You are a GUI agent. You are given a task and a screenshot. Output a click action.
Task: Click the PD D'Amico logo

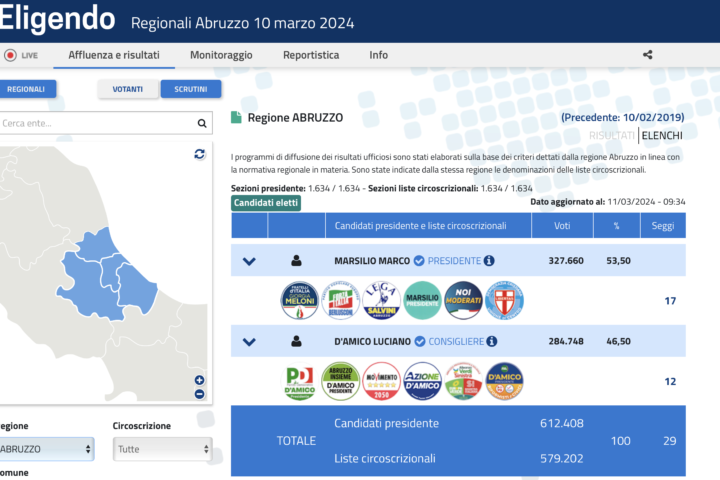tap(299, 381)
